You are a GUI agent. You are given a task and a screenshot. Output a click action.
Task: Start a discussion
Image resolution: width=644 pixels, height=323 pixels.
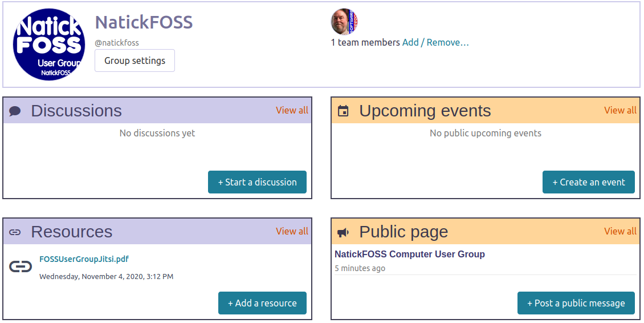point(257,182)
